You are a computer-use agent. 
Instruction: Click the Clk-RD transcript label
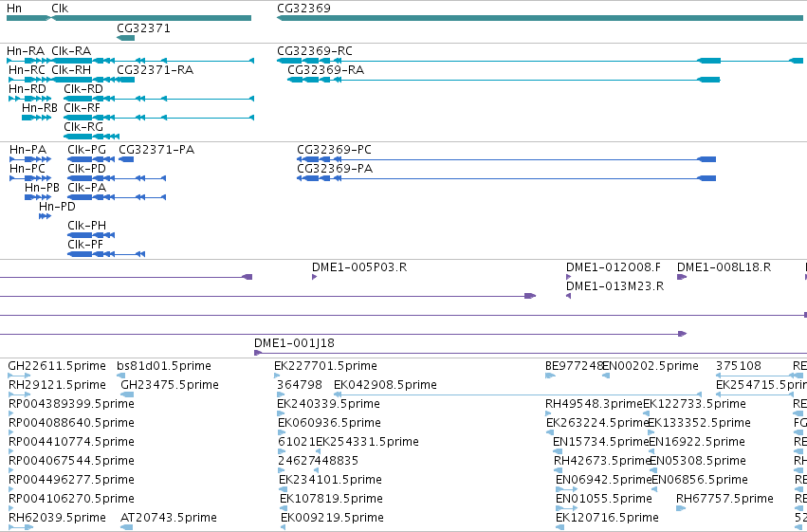83,89
